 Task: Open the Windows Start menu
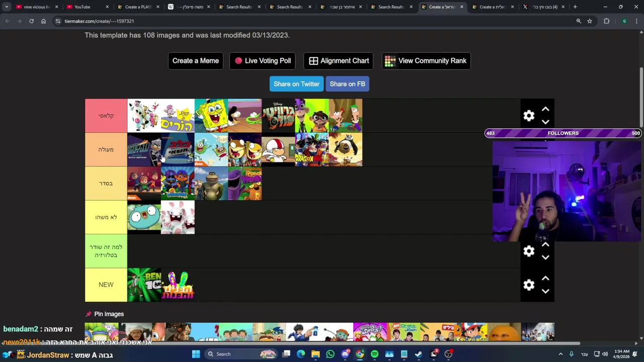tap(196, 354)
